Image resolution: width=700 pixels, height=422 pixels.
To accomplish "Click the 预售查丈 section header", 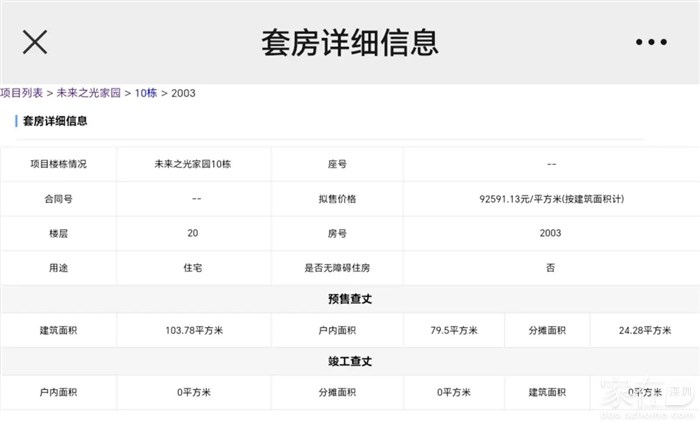I will point(349,299).
